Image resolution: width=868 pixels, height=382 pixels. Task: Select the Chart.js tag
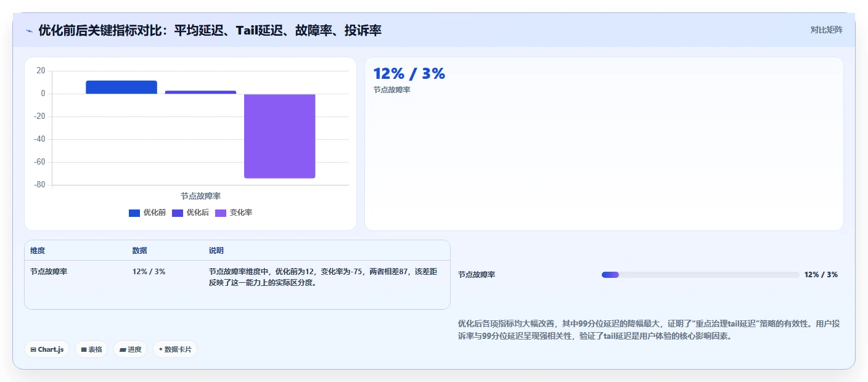coord(47,349)
